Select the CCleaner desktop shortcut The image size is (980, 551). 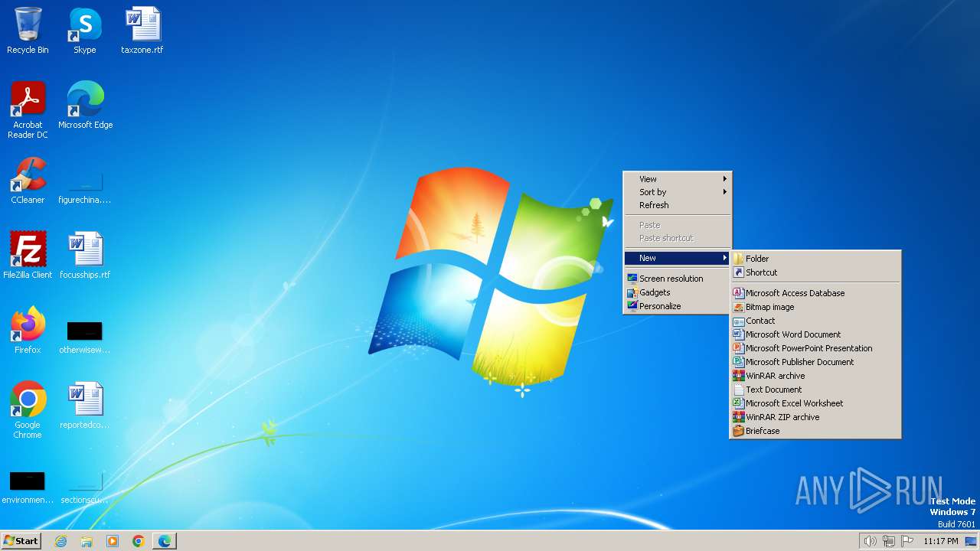tap(28, 181)
